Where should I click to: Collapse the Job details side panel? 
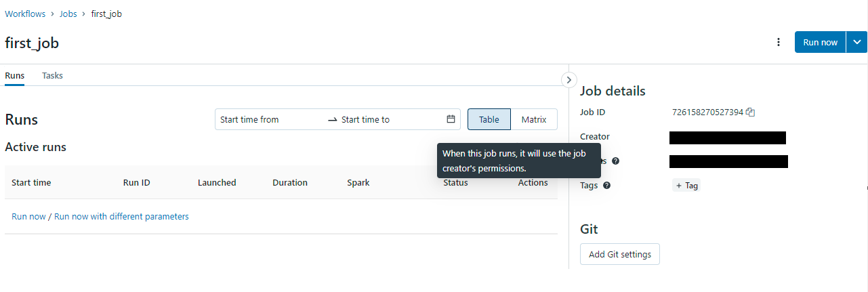tap(569, 79)
